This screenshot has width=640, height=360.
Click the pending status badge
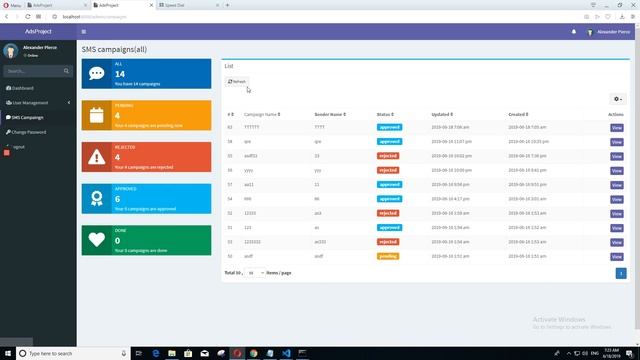[x=388, y=256]
